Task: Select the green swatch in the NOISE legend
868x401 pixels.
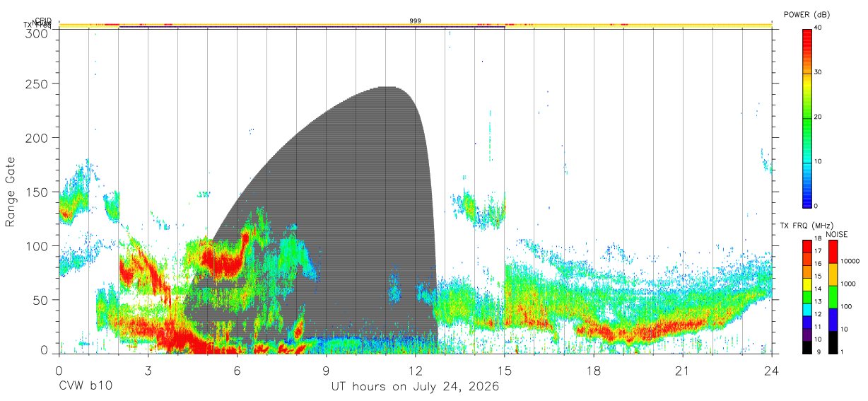Action: click(x=833, y=297)
